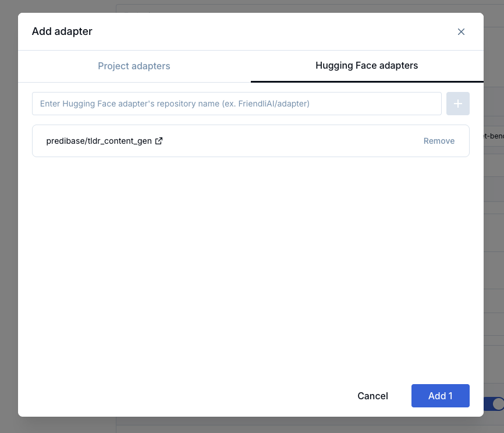
Task: Click the repository name input field
Action: coord(236,104)
